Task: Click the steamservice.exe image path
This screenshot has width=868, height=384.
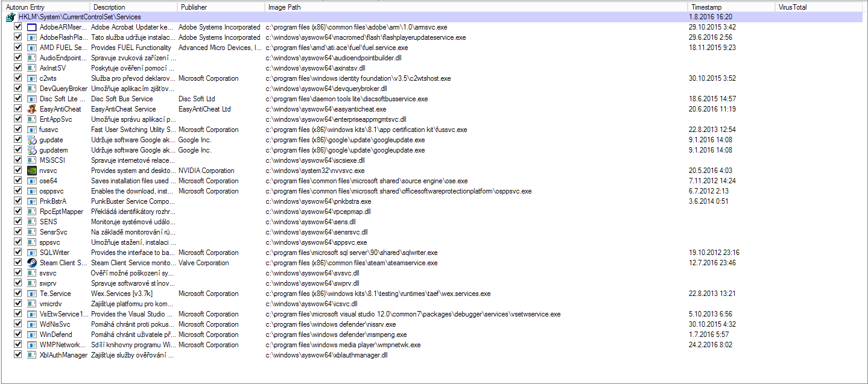Action: pos(352,263)
